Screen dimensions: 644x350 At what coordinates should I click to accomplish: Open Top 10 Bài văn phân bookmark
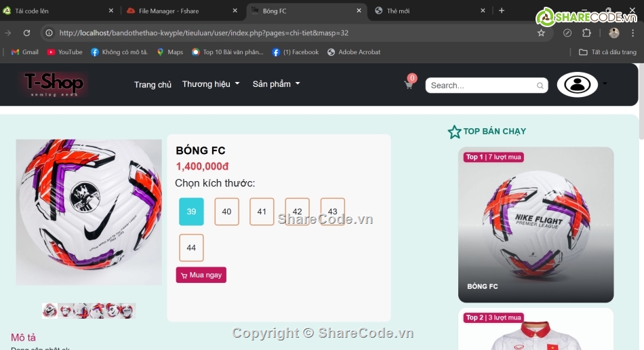pos(228,52)
